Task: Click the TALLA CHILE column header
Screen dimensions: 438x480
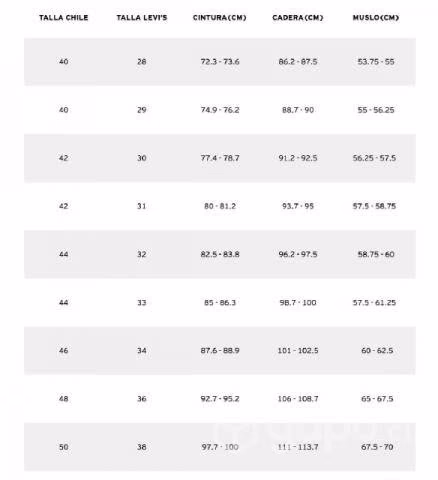Action: (x=64, y=18)
